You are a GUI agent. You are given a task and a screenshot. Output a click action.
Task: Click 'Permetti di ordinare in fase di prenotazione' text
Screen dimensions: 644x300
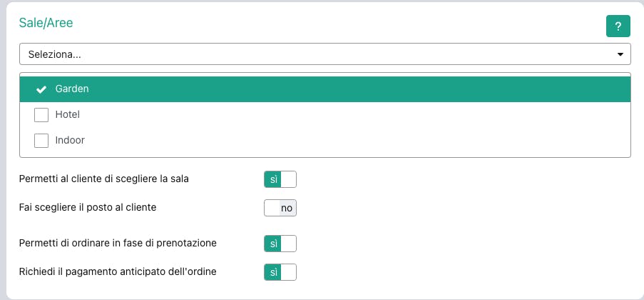(x=118, y=244)
